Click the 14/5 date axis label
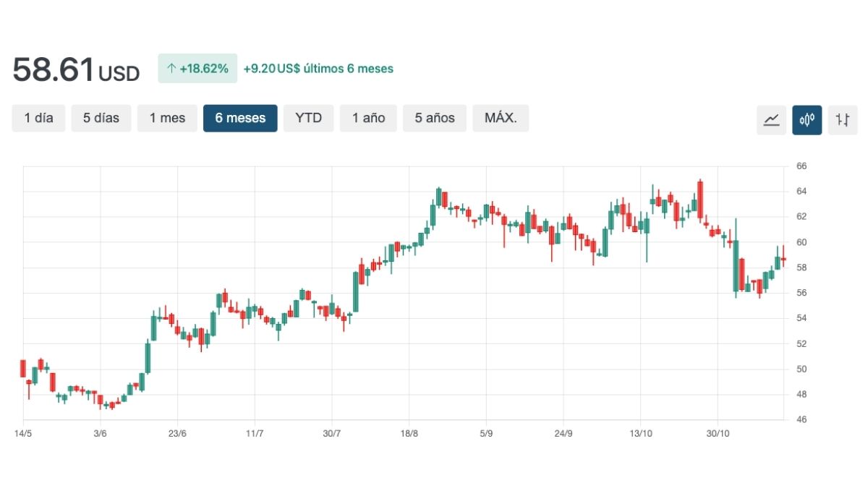The width and height of the screenshot is (868, 488). [x=23, y=434]
